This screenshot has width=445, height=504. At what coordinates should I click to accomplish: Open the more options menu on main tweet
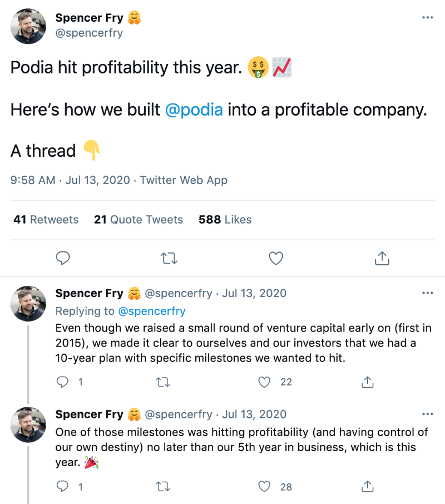(x=428, y=18)
